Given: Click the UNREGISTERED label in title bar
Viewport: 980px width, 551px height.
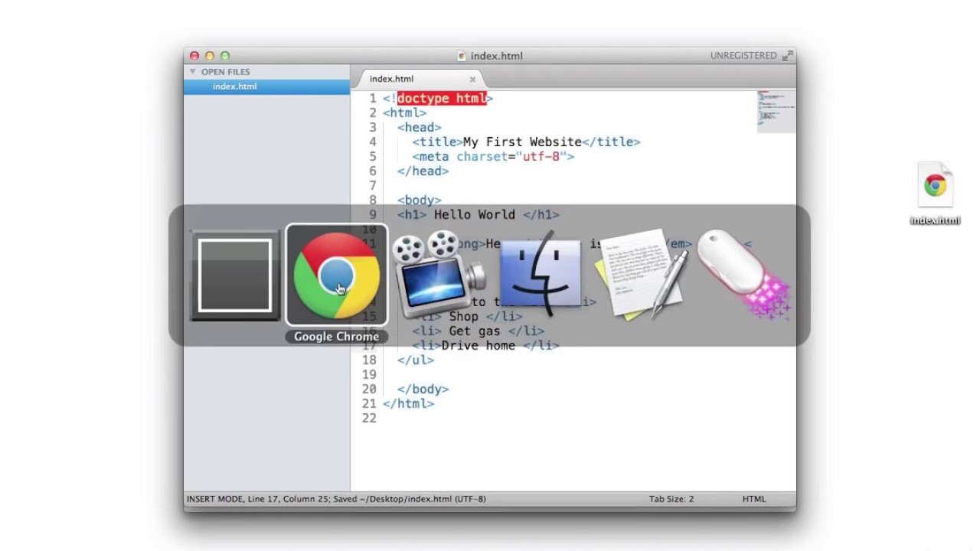Looking at the screenshot, I should pyautogui.click(x=743, y=56).
